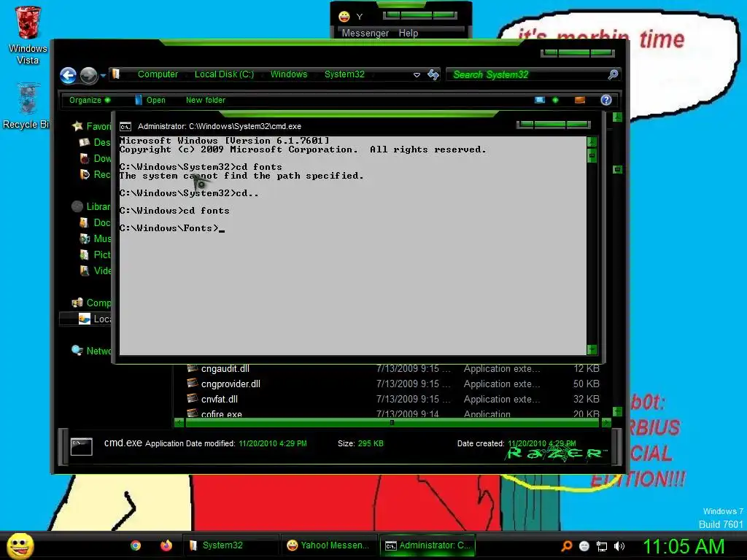747x560 pixels.
Task: Select Computer in the navigation pane
Action: tap(91, 303)
